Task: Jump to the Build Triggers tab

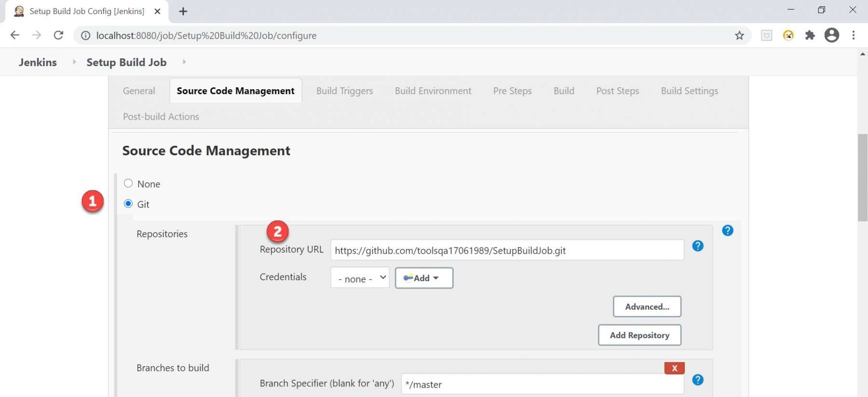Action: click(x=344, y=91)
